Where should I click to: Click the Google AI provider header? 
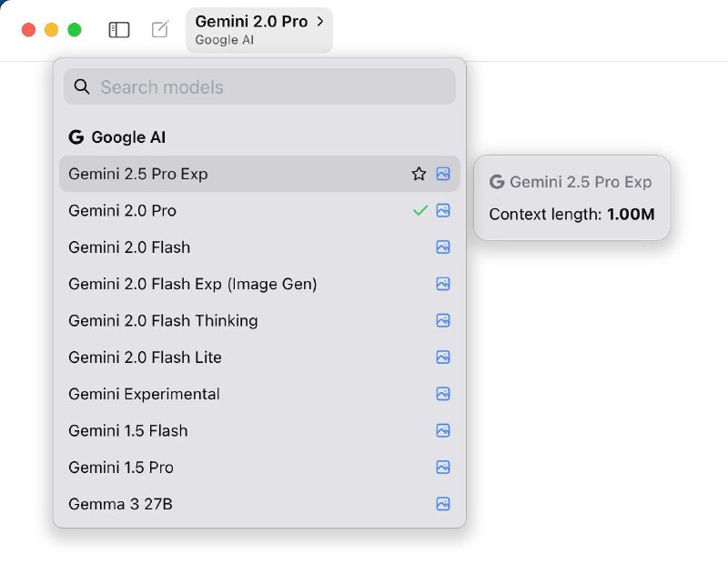click(x=117, y=137)
